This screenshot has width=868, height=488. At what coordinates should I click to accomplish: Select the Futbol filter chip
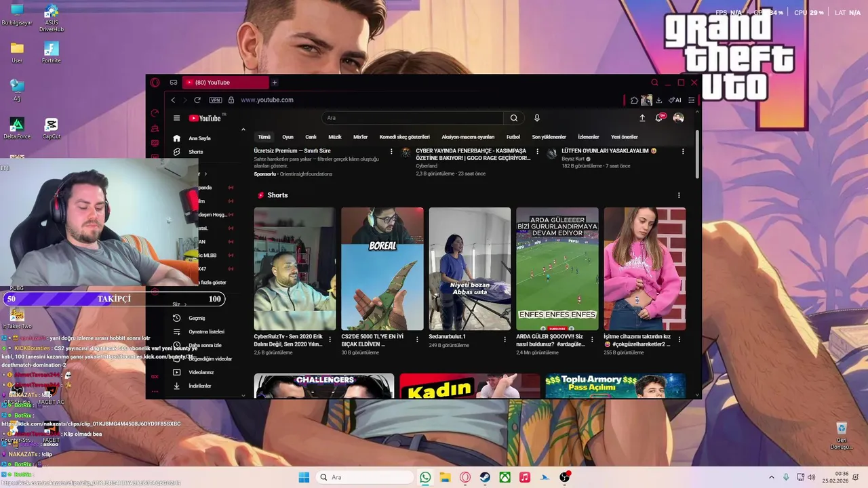pyautogui.click(x=513, y=137)
